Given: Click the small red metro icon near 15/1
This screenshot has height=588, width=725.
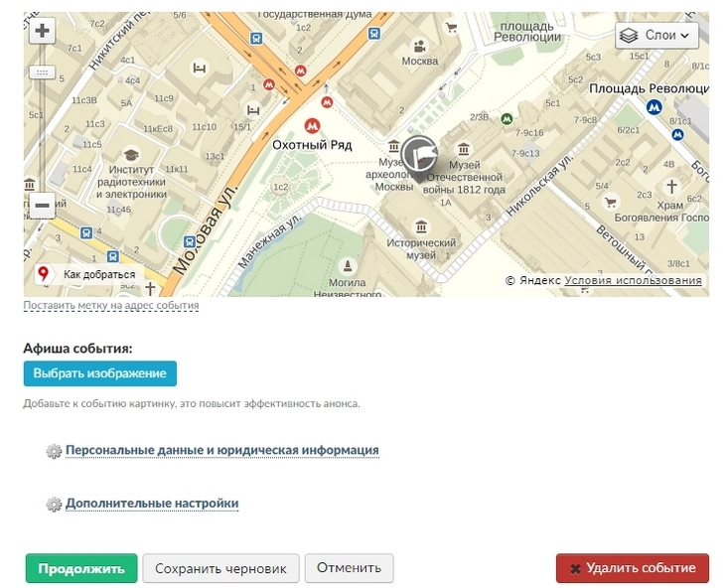Looking at the screenshot, I should tap(268, 84).
